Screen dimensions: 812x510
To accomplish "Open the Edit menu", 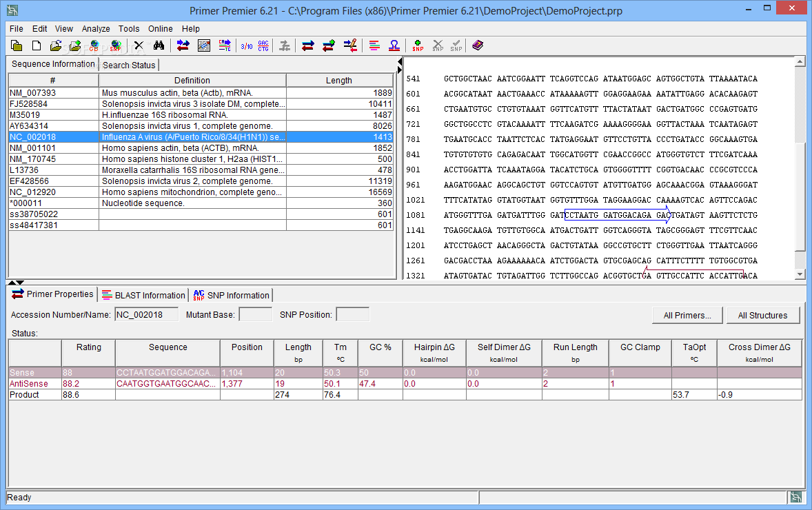I will click(39, 28).
